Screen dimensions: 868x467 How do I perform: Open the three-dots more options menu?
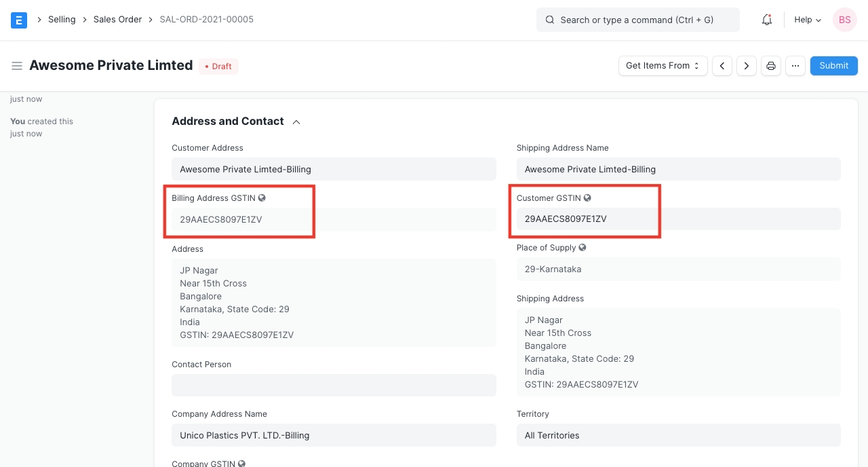tap(795, 66)
